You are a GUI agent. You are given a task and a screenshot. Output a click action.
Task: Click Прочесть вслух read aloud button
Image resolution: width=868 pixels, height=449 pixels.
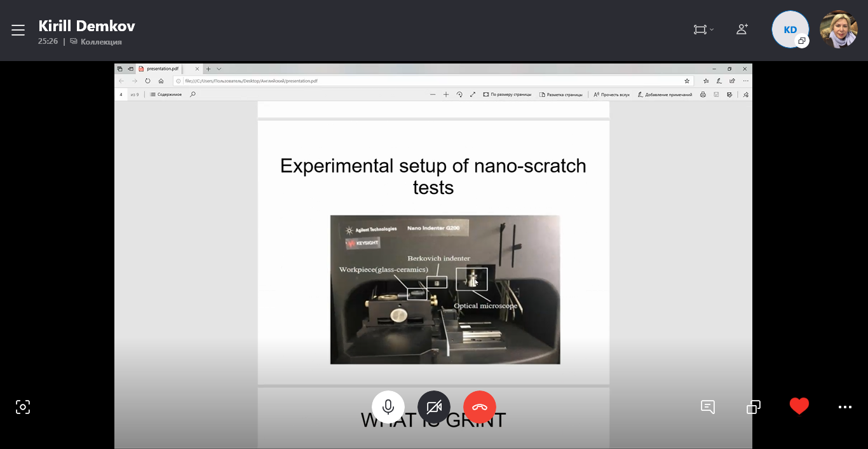pyautogui.click(x=611, y=95)
